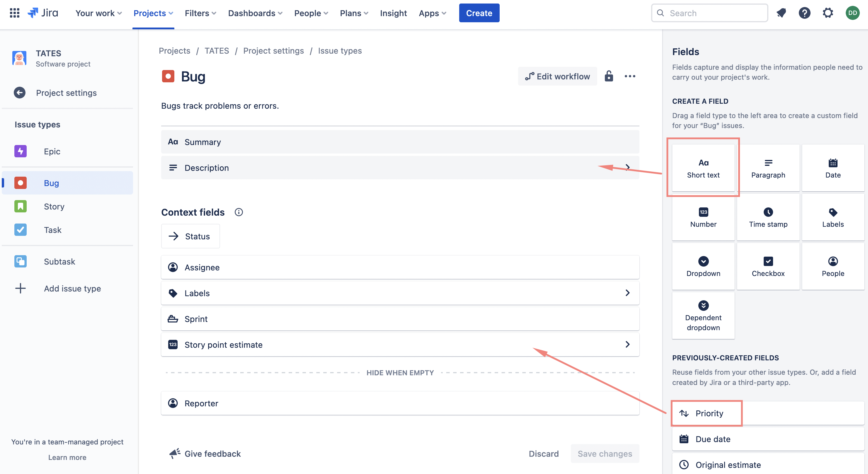Viewport: 868px width, 474px height.
Task: Click the notifications bell icon
Action: (x=781, y=13)
